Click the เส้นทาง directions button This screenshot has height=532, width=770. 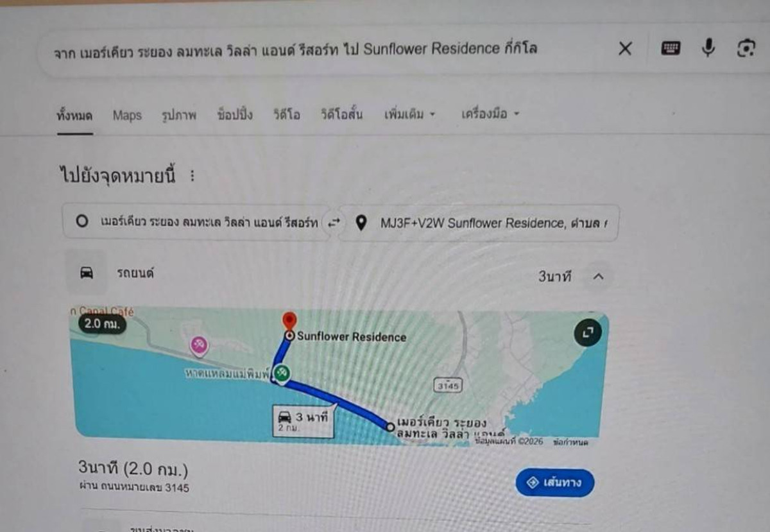(x=554, y=483)
